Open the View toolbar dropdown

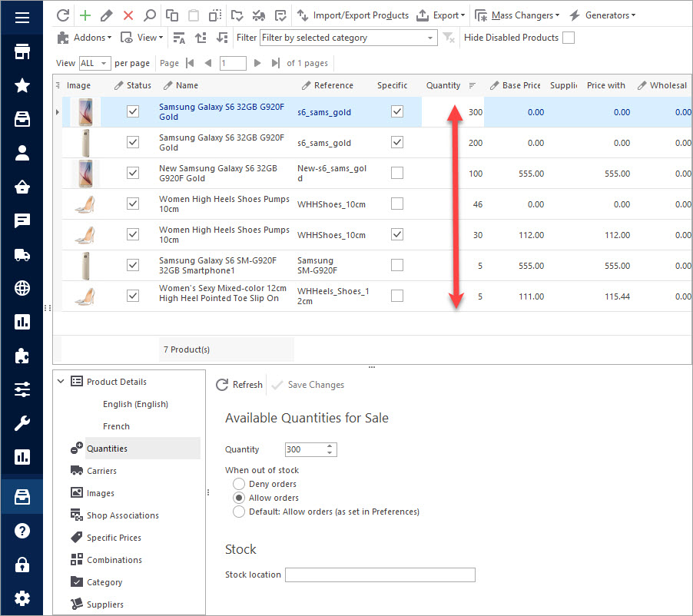(x=142, y=38)
